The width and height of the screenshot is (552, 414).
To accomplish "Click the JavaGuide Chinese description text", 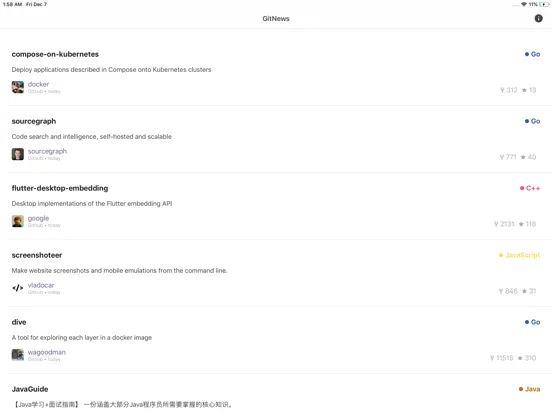I will click(122, 404).
